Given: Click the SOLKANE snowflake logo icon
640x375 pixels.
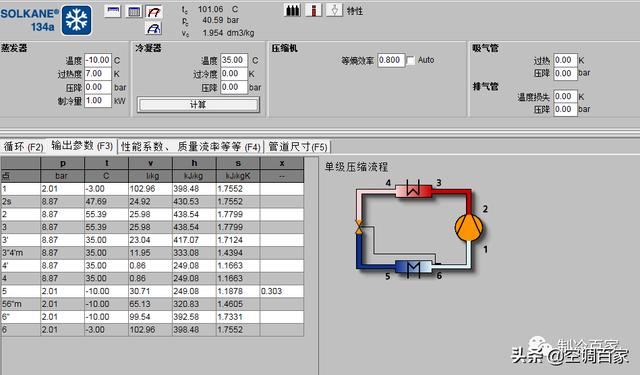Looking at the screenshot, I should point(77,20).
